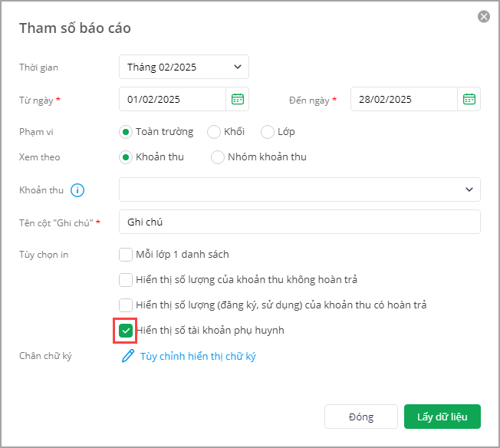Focus the Tên cột Ghi chú field
This screenshot has width=500, height=448.
pos(299,222)
